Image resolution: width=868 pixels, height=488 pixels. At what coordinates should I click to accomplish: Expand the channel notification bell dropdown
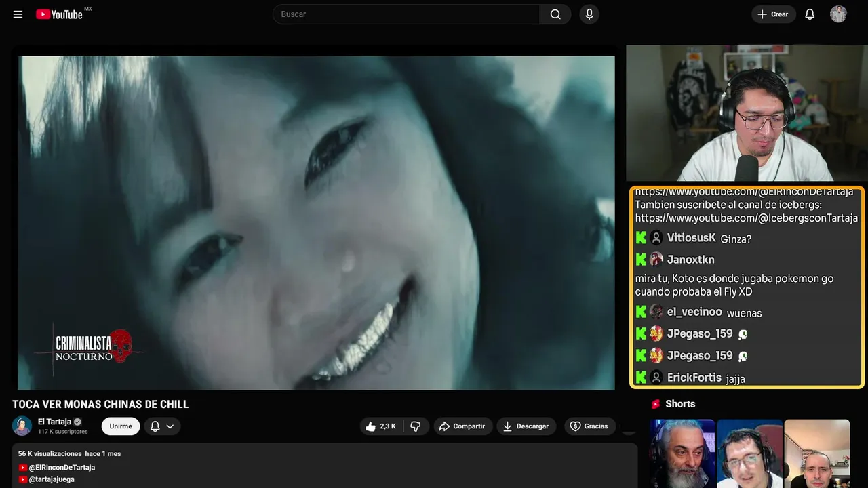(162, 426)
